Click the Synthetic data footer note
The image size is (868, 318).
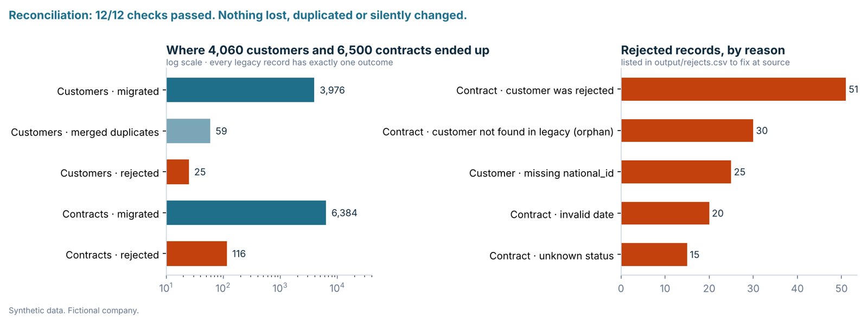coord(74,310)
